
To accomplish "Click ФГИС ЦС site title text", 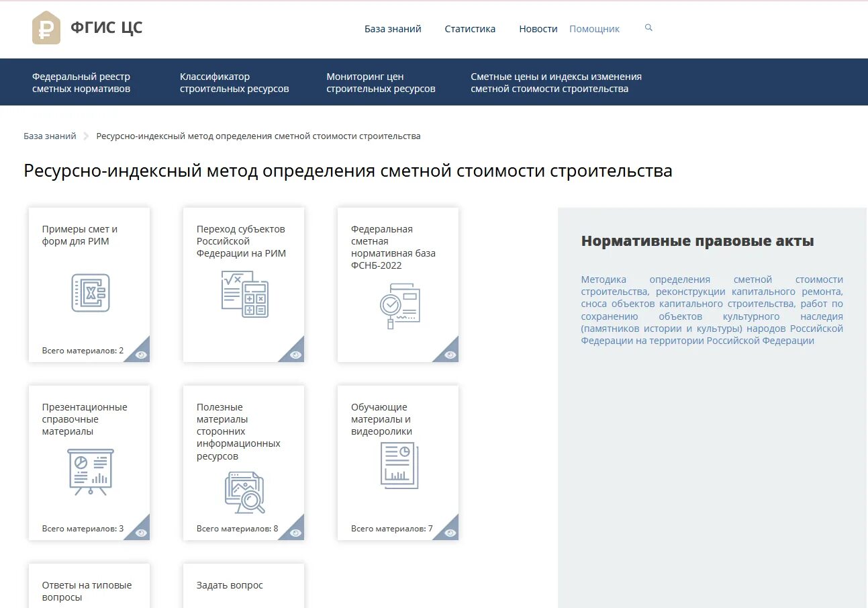I will pyautogui.click(x=106, y=28).
